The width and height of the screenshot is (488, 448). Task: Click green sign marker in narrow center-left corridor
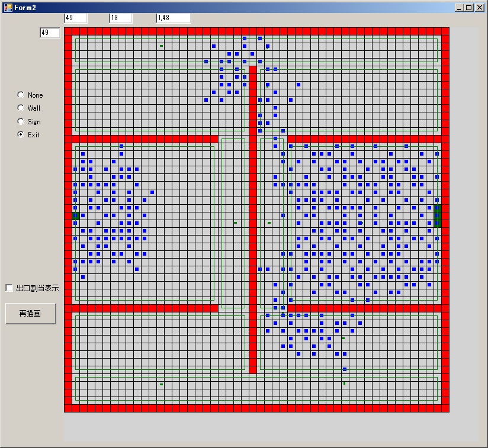click(235, 223)
